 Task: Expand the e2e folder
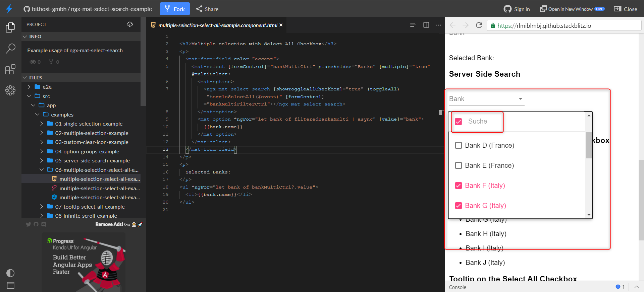tap(29, 87)
